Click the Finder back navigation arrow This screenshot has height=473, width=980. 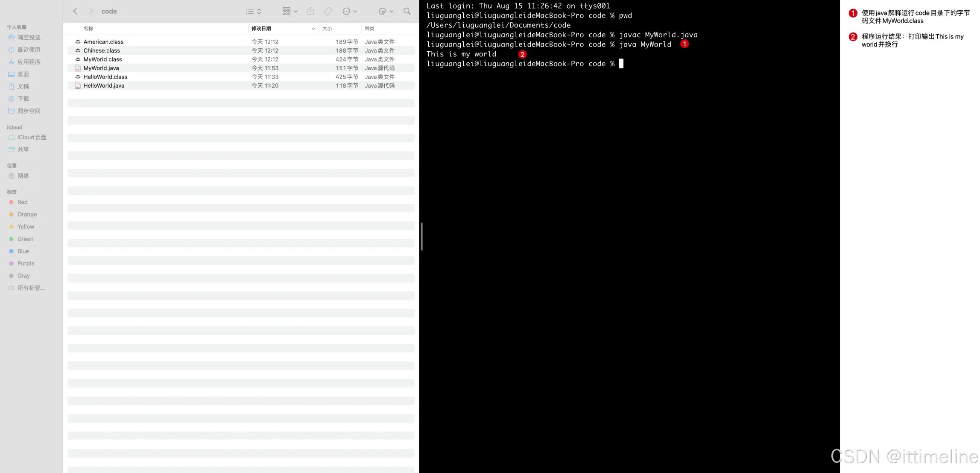click(75, 11)
